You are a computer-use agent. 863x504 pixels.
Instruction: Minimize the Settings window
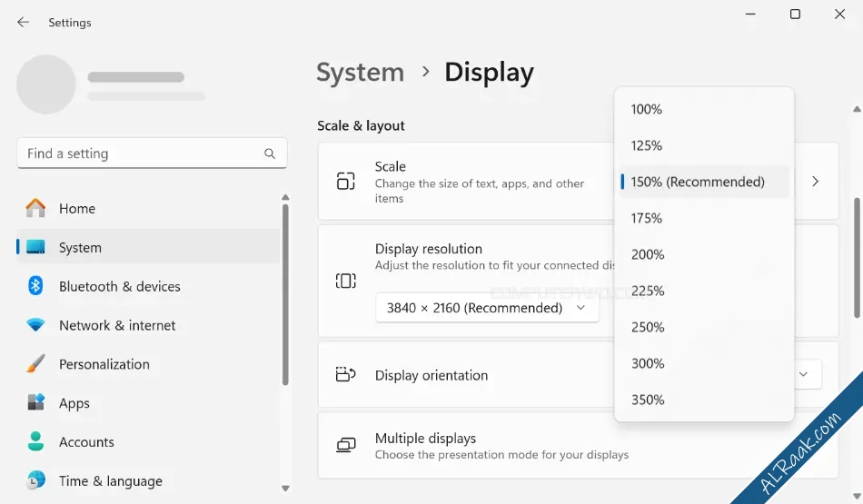(x=750, y=14)
